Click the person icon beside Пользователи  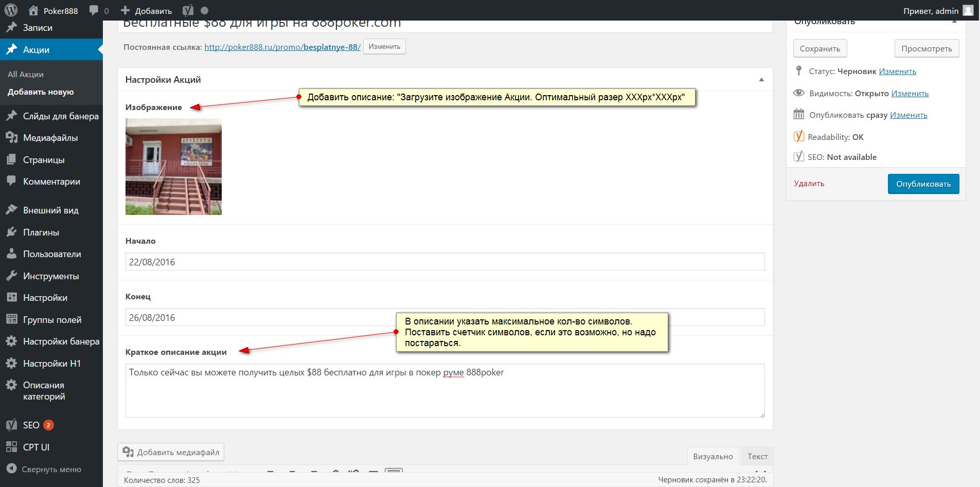11,254
